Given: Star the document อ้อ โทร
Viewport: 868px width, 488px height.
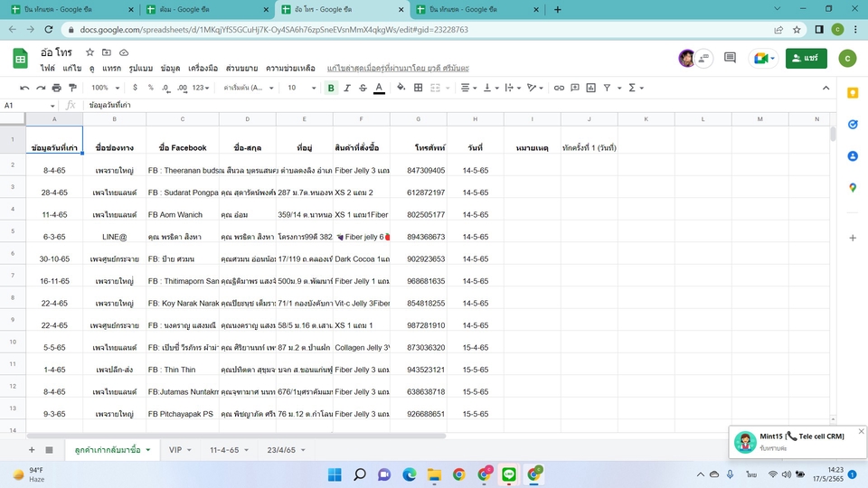Looking at the screenshot, I should (90, 52).
